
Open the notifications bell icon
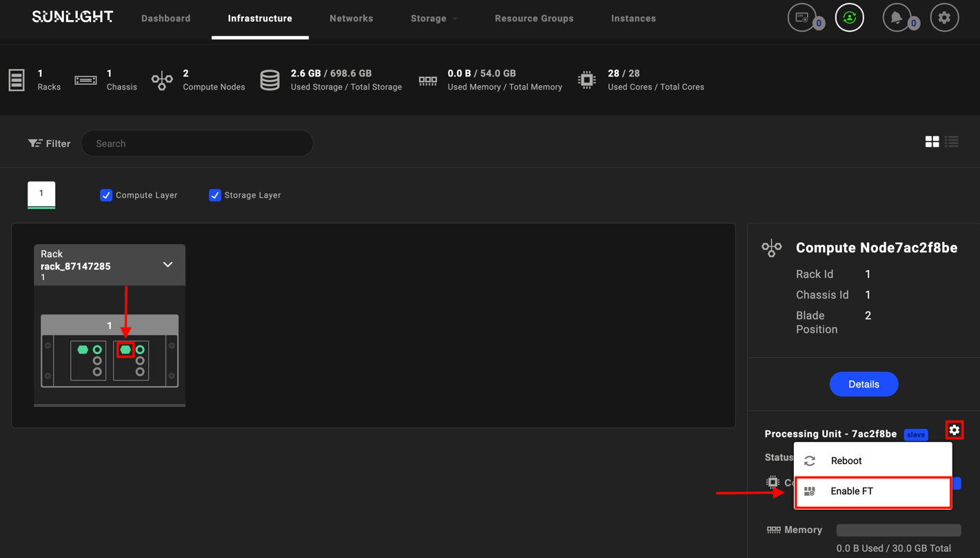click(x=897, y=18)
